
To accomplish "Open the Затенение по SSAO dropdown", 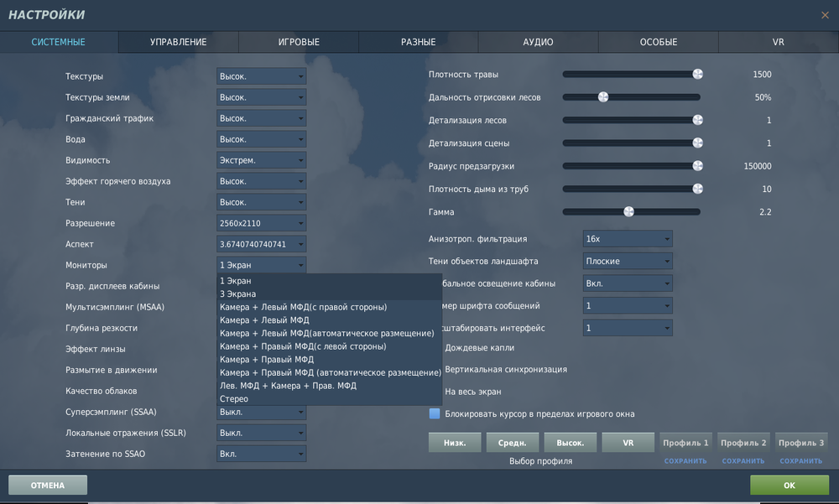I will point(261,454).
